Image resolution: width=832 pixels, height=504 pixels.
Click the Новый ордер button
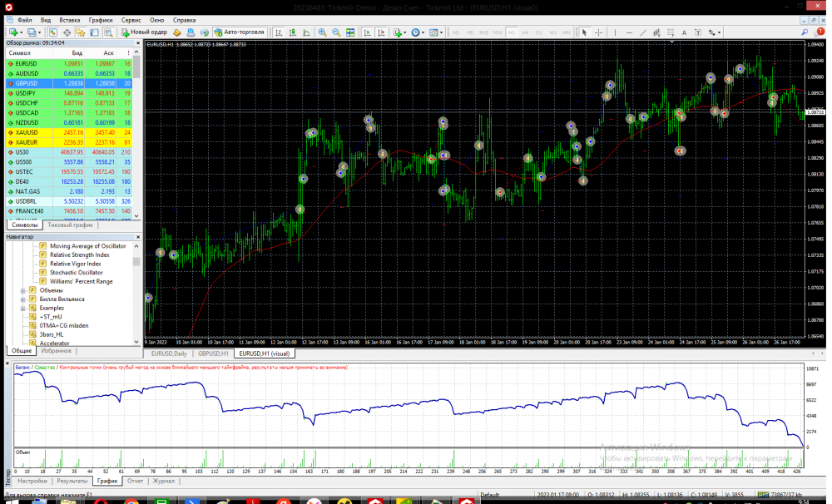tap(145, 32)
